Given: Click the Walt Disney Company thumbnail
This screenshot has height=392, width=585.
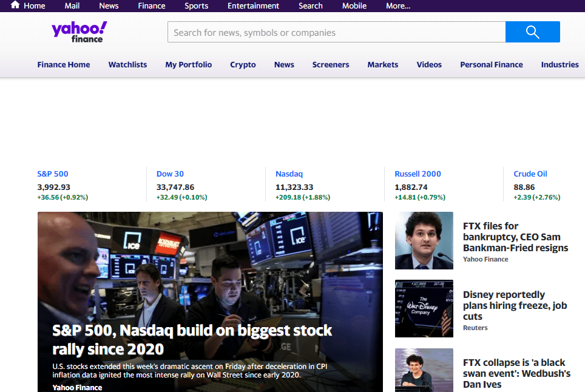Looking at the screenshot, I should 424,308.
